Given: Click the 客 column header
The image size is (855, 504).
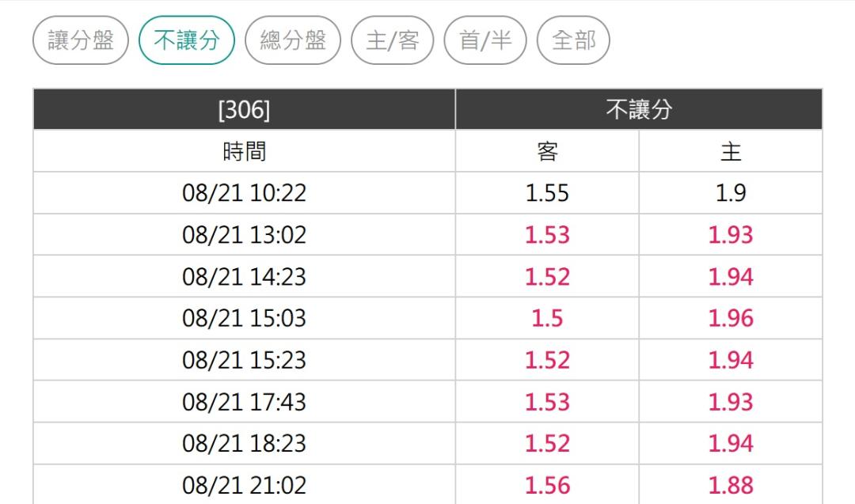Looking at the screenshot, I should click(x=547, y=151).
